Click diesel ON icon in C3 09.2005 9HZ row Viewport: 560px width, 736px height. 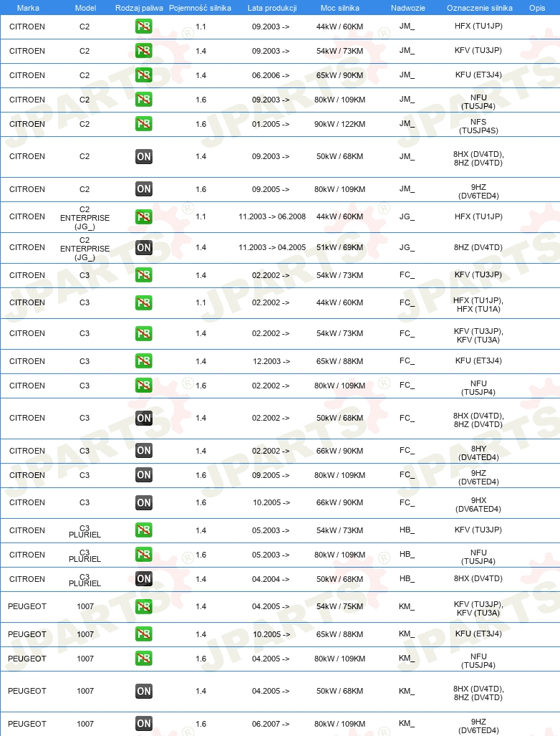143,475
